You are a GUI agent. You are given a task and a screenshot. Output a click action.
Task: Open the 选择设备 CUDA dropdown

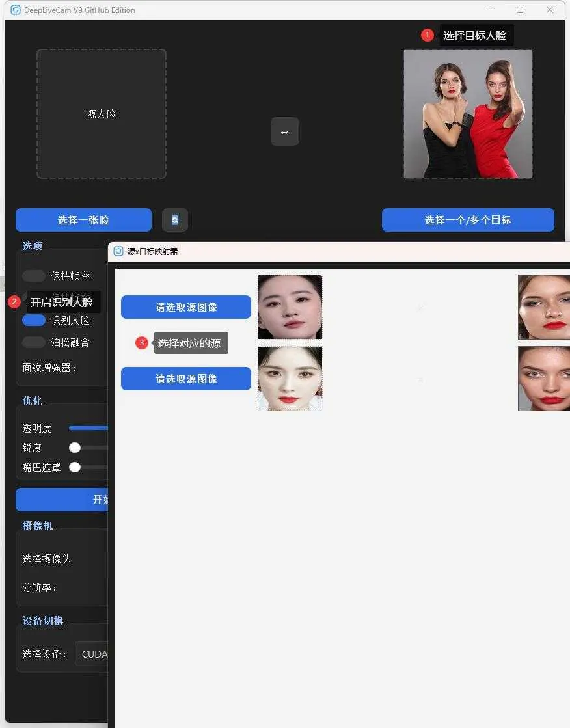coord(92,654)
